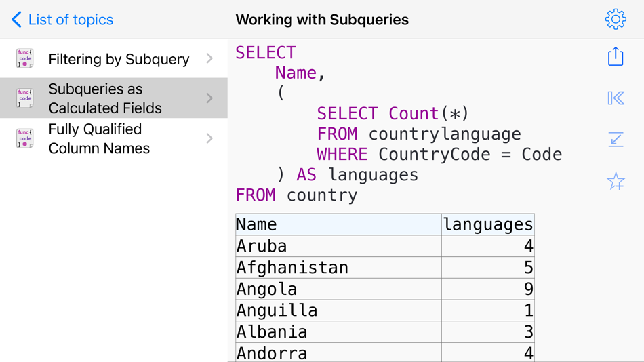Open the Filtering by Subquery topic

point(114,59)
